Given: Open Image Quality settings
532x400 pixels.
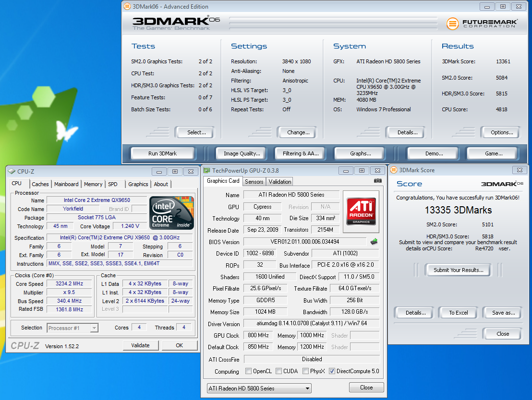Looking at the screenshot, I should point(242,153).
